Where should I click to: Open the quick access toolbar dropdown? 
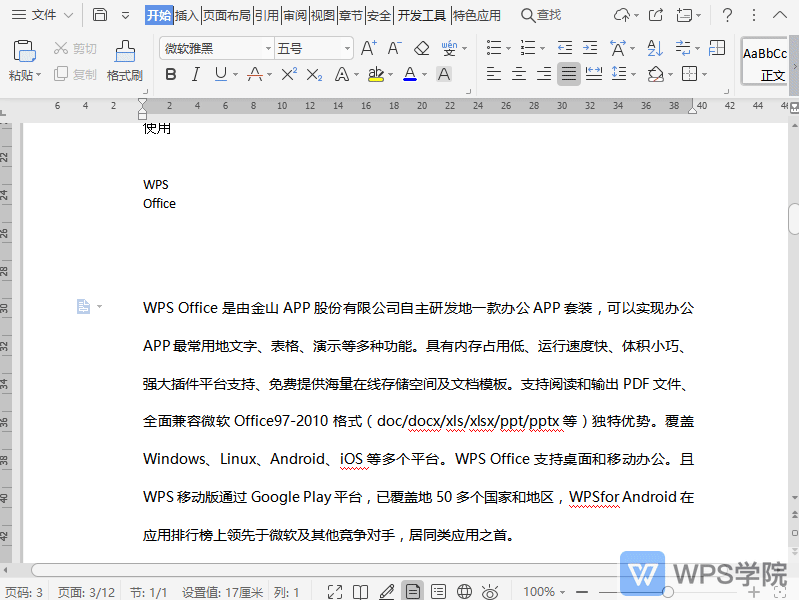pyautogui.click(x=125, y=15)
